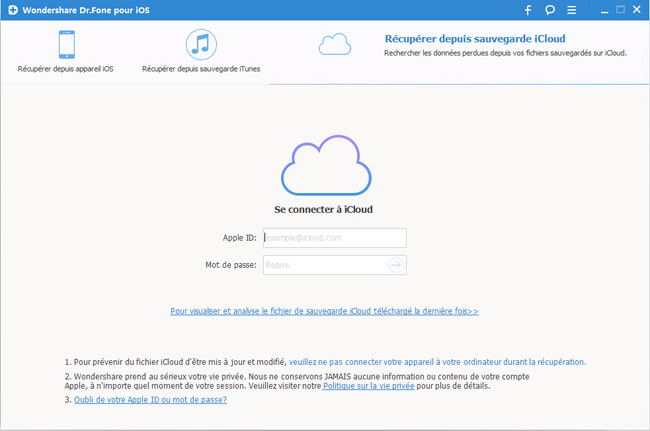650x431 pixels.
Task: Select the small iCloud cloud icon
Action: [334, 44]
